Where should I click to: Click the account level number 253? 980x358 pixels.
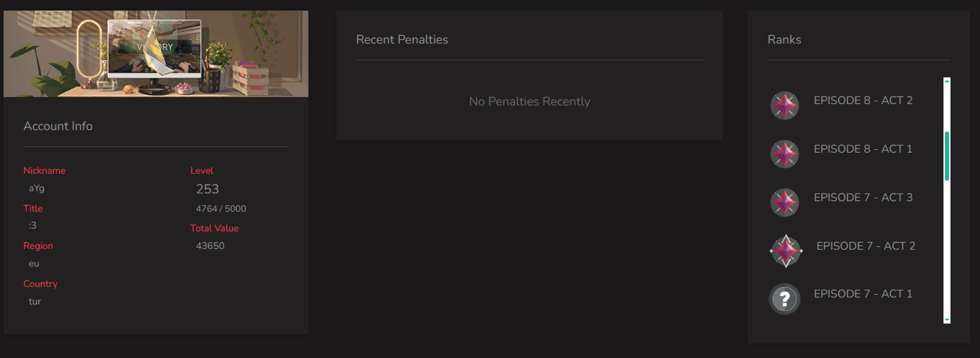[x=207, y=189]
